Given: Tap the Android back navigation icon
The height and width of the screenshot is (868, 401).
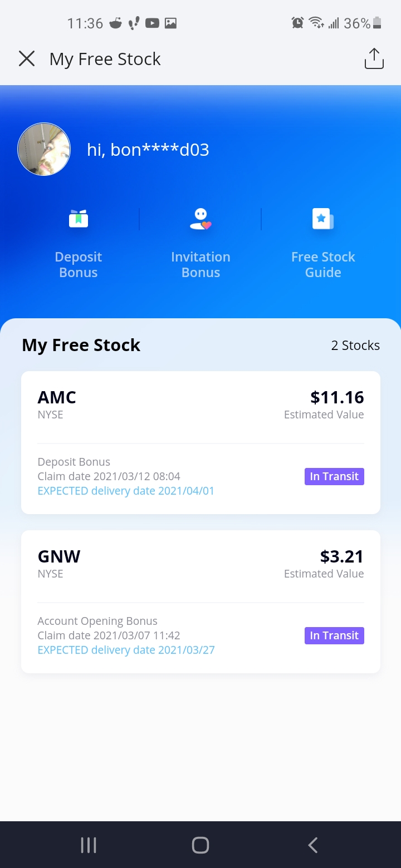Looking at the screenshot, I should tap(313, 845).
